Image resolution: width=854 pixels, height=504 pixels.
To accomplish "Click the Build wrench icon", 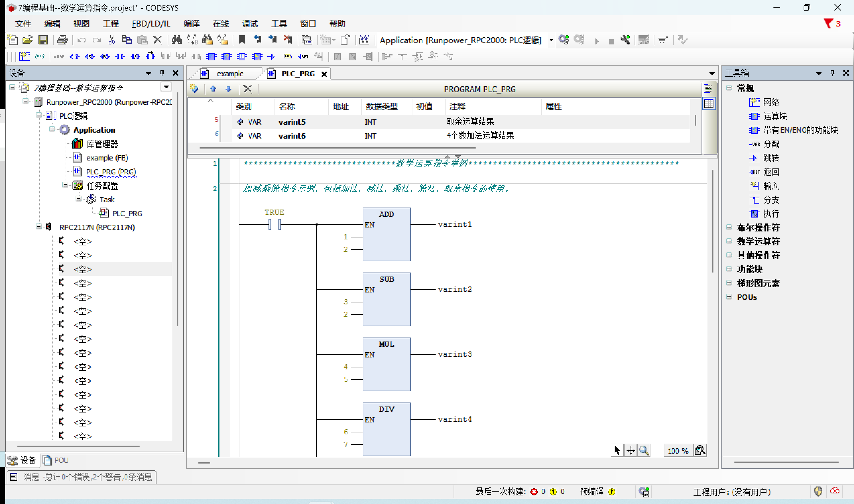I will coord(626,40).
